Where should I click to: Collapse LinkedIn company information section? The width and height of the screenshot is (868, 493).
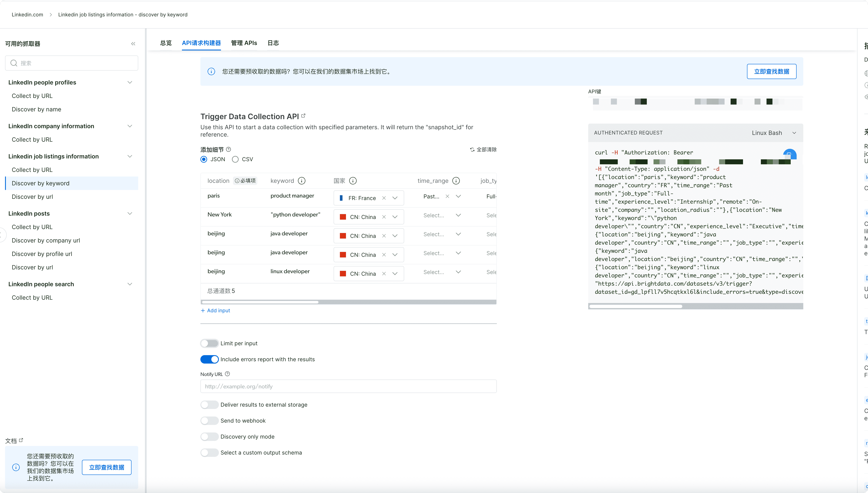click(130, 126)
